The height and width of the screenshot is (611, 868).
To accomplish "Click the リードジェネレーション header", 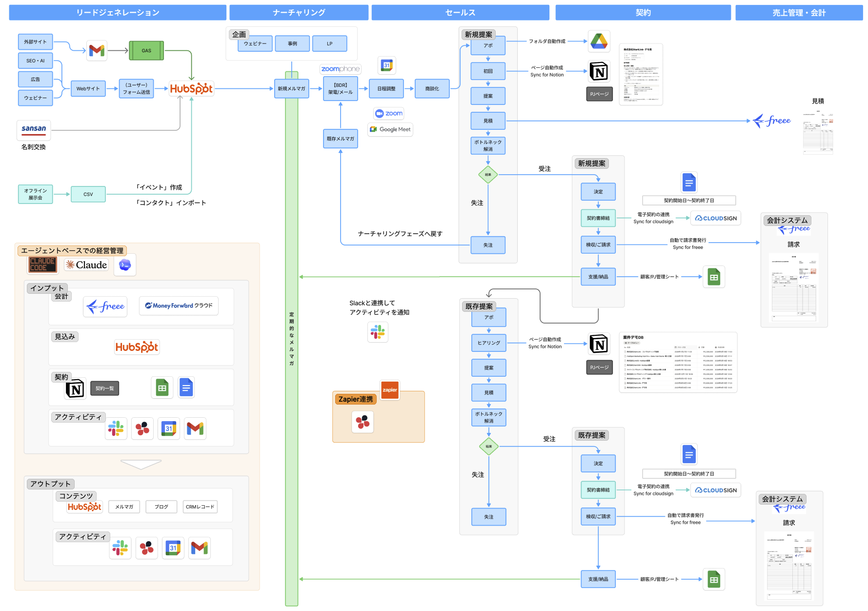I will pos(118,13).
